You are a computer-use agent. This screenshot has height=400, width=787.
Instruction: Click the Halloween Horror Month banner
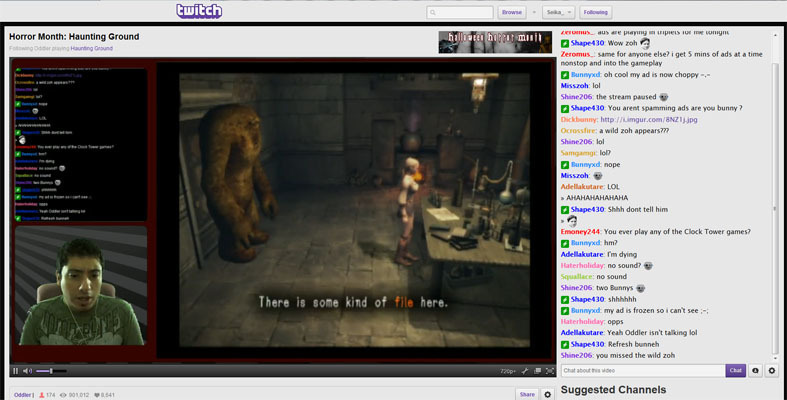[494, 42]
